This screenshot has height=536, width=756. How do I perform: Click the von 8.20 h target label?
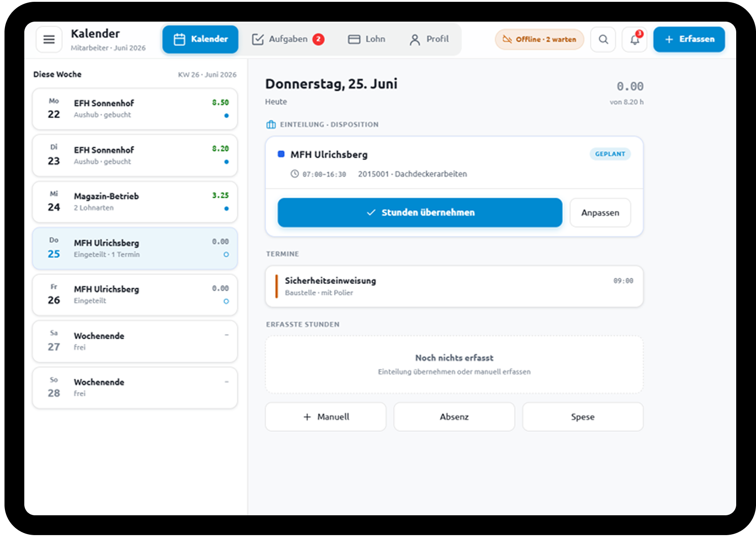click(626, 102)
